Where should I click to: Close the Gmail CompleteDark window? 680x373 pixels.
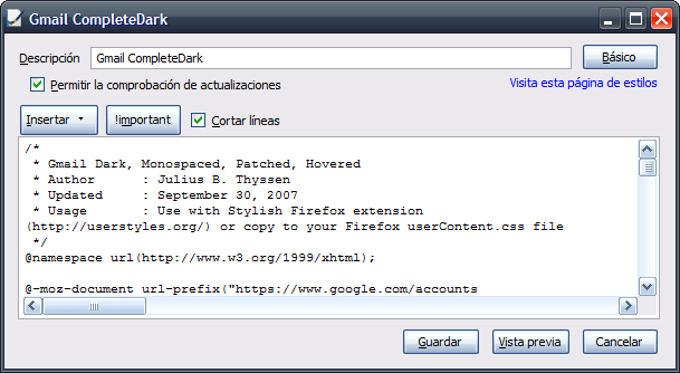[661, 19]
